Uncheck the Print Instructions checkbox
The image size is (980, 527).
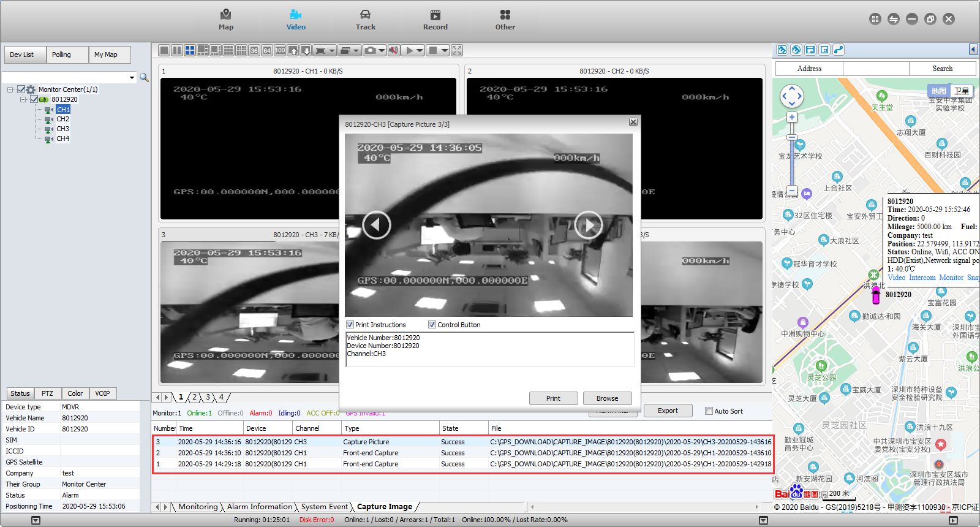click(x=350, y=325)
